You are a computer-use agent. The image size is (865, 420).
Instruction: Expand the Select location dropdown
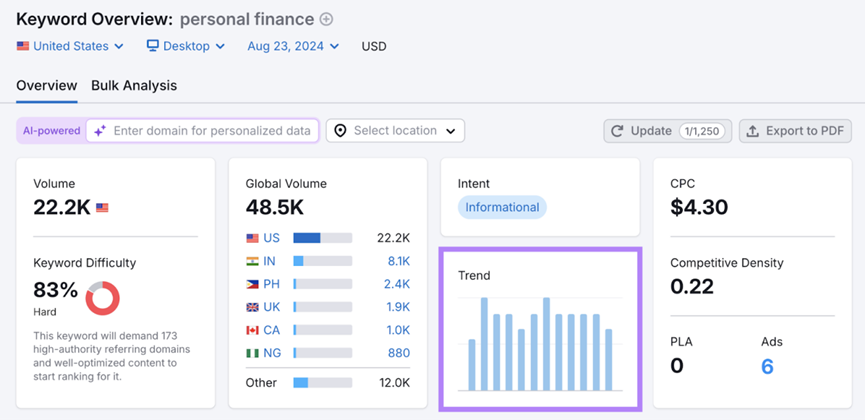(x=396, y=131)
